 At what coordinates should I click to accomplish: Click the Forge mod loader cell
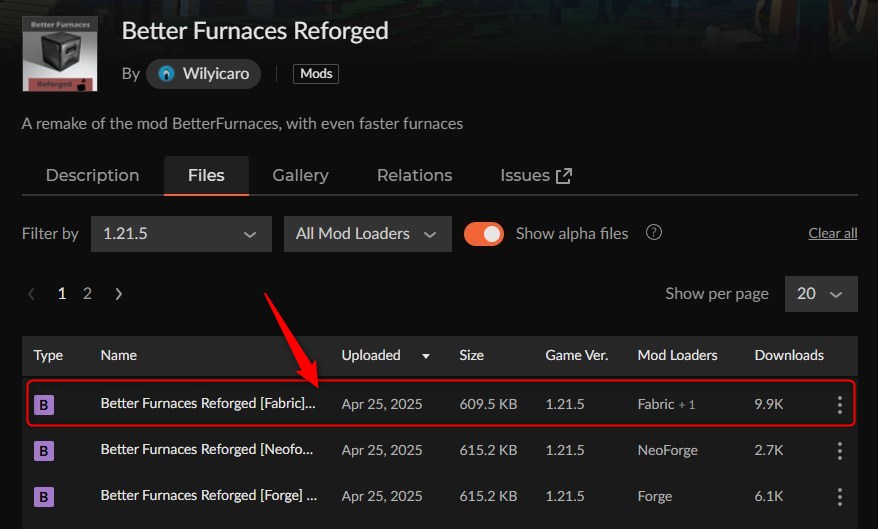click(x=655, y=497)
